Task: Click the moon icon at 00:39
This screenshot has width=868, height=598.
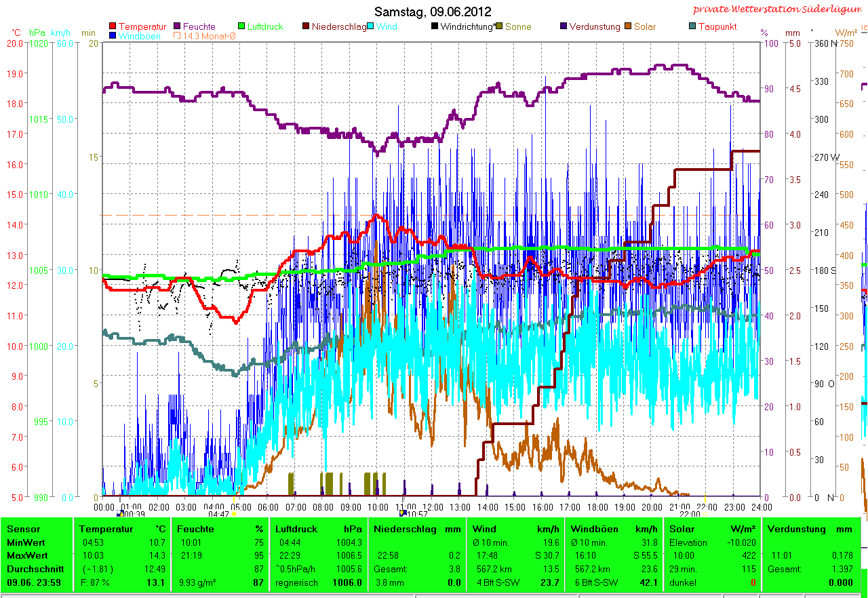Action: click(121, 514)
